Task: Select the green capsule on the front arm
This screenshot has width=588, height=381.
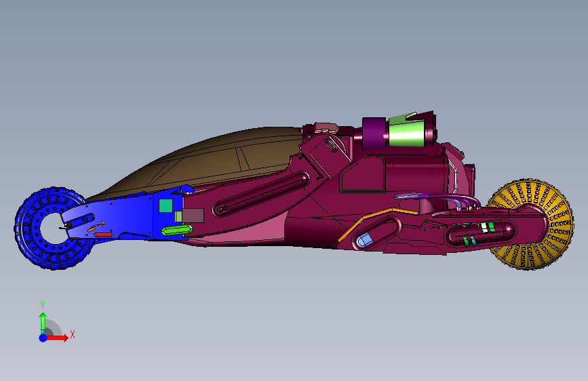Action: click(177, 230)
